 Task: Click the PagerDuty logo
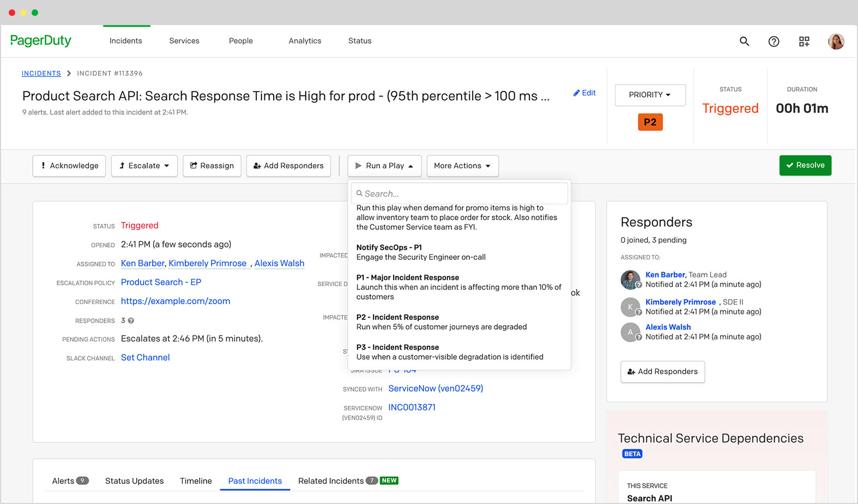point(41,41)
